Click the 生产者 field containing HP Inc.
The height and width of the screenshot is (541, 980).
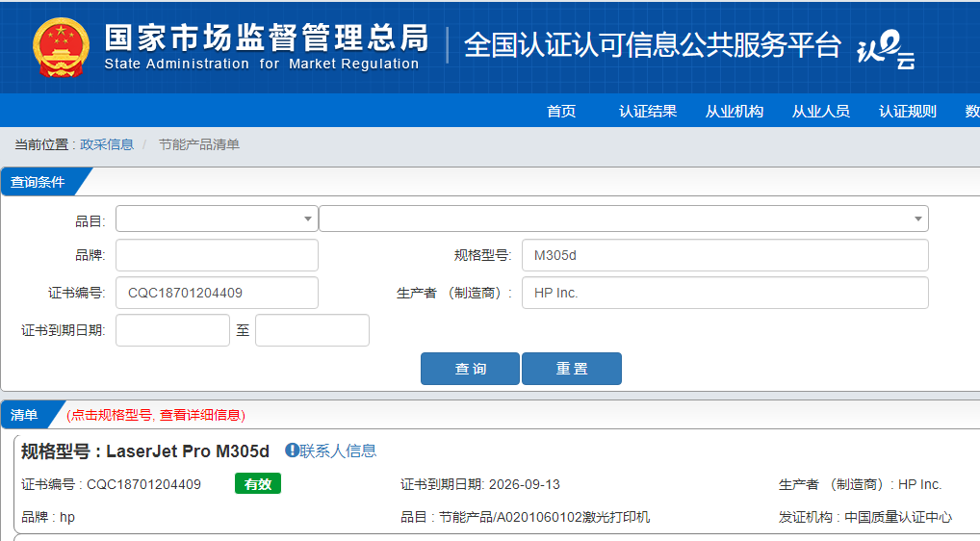point(725,294)
